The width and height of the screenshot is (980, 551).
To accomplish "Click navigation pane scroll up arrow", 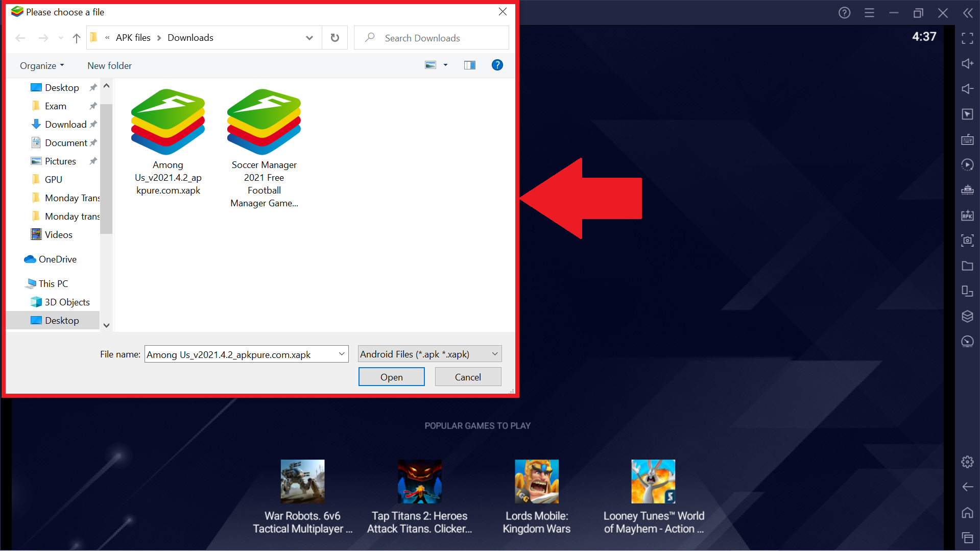I will tap(106, 86).
